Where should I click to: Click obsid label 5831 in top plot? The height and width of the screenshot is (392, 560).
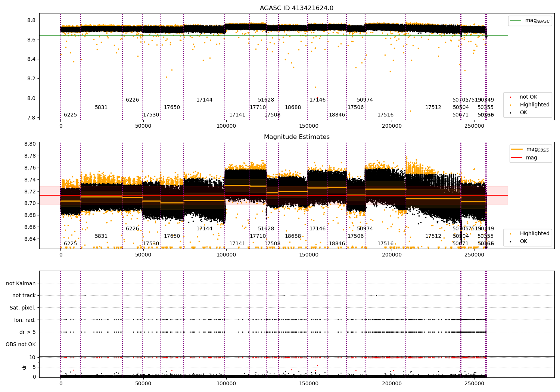(x=101, y=108)
